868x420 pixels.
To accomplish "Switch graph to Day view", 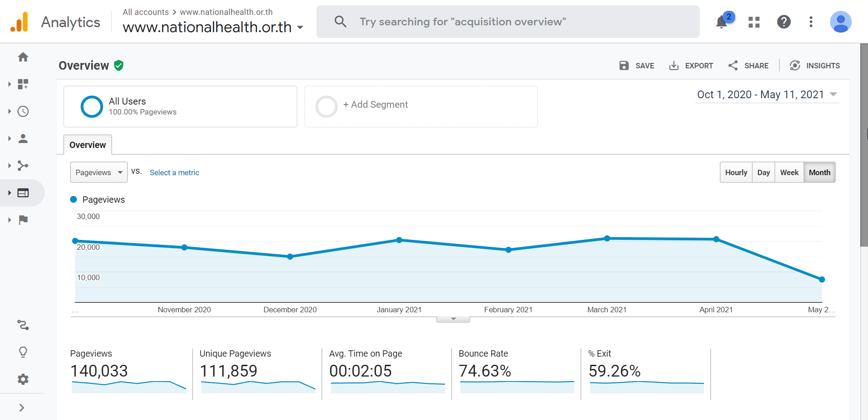I will [764, 172].
